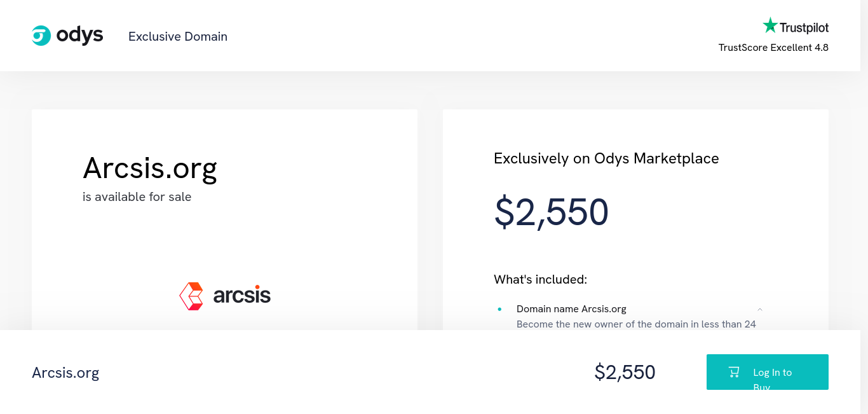
Task: Click Arcsis.org in the bottom sticky bar
Action: click(x=65, y=373)
